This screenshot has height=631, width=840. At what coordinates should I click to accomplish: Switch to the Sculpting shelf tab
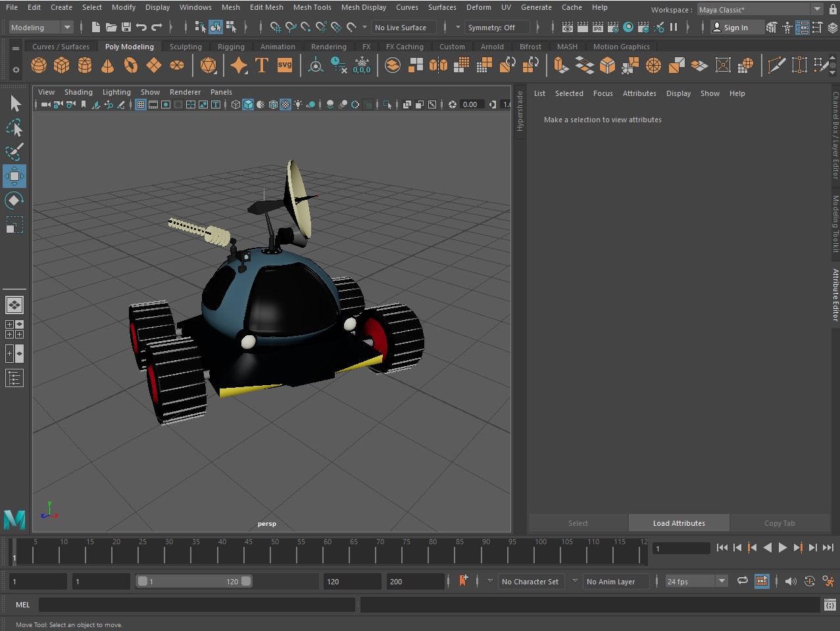click(x=185, y=47)
